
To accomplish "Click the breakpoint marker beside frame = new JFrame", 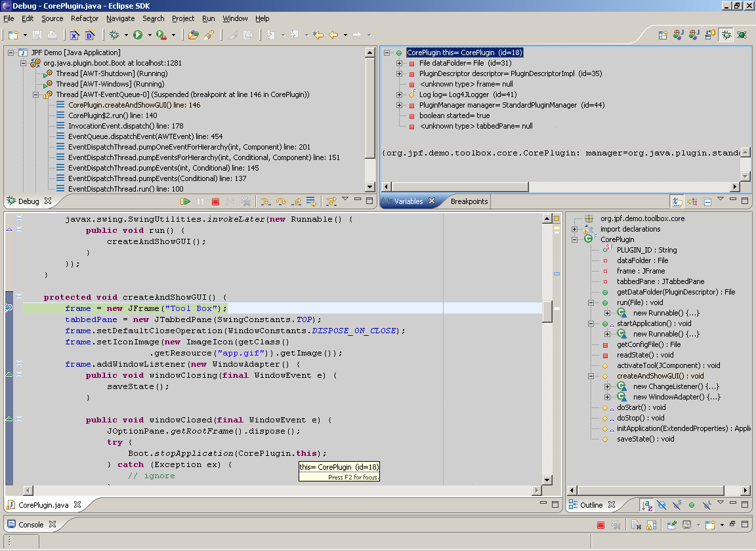I will tap(9, 308).
